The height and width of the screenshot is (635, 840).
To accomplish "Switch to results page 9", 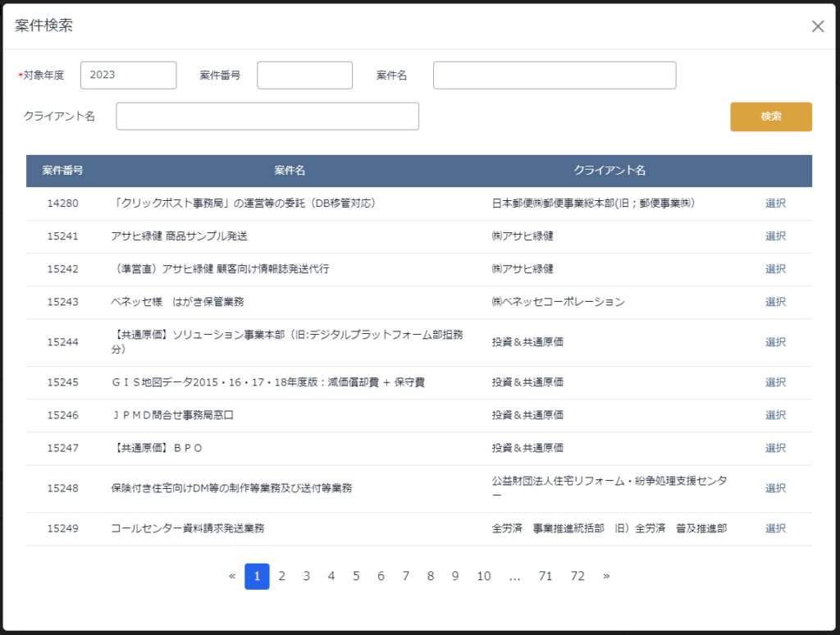I will coord(455,576).
